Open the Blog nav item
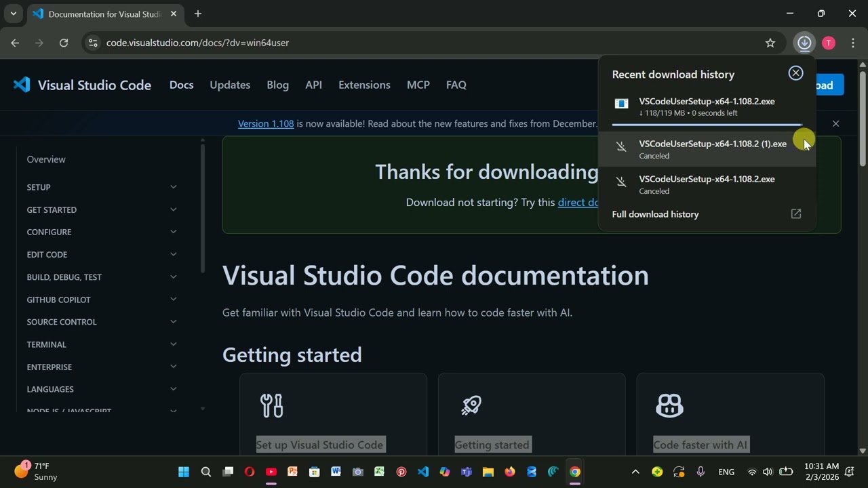The height and width of the screenshot is (488, 868). [x=277, y=85]
